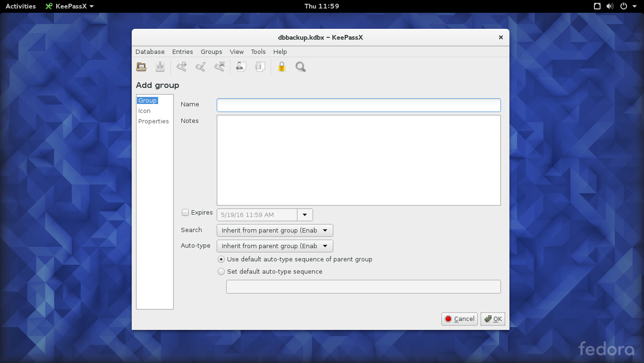Viewport: 644px width, 363px height.
Task: Click the Copy password toolbar icon
Action: 260,67
